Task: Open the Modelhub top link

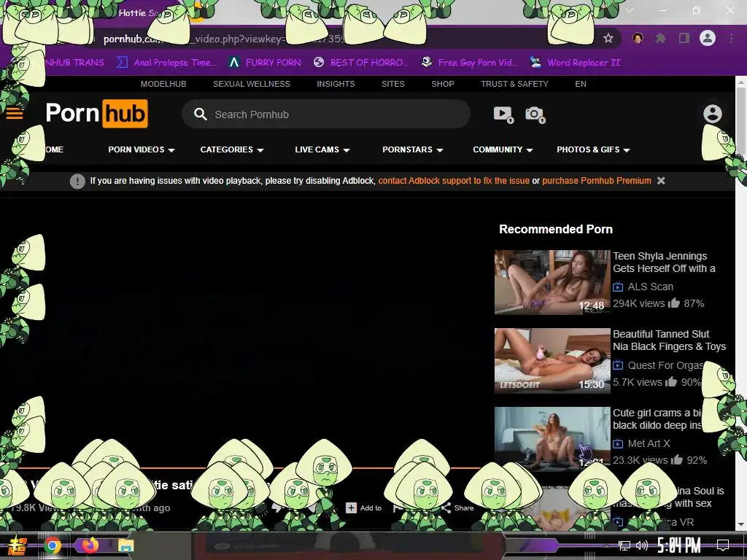Action: click(163, 84)
